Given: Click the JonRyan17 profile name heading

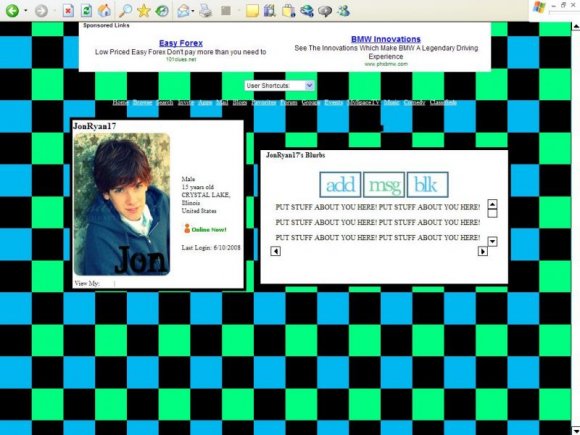Looking at the screenshot, I should pos(95,126).
